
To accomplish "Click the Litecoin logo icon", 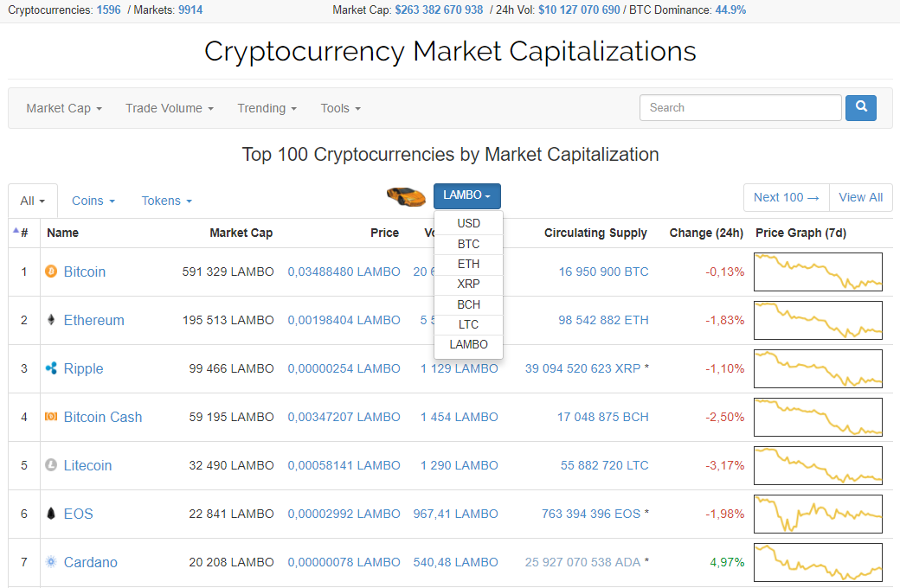I will click(x=51, y=465).
